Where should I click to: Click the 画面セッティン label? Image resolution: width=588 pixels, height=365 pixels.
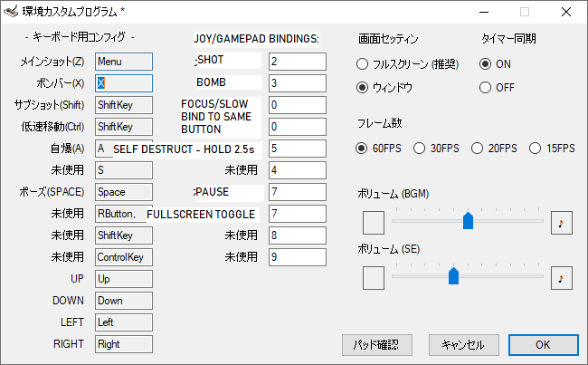pos(388,39)
